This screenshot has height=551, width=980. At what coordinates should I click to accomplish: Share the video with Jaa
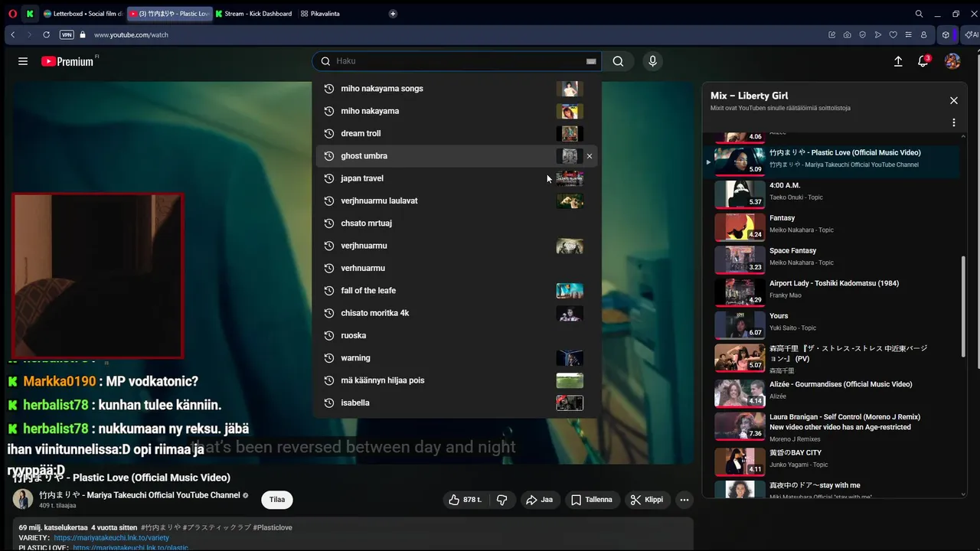point(539,500)
